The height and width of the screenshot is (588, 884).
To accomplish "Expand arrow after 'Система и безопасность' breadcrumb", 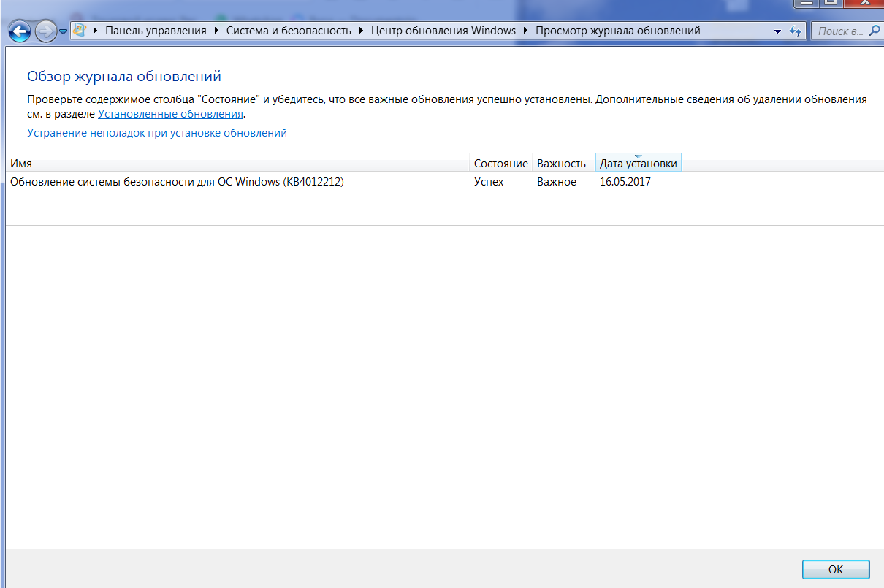I will pos(361,31).
